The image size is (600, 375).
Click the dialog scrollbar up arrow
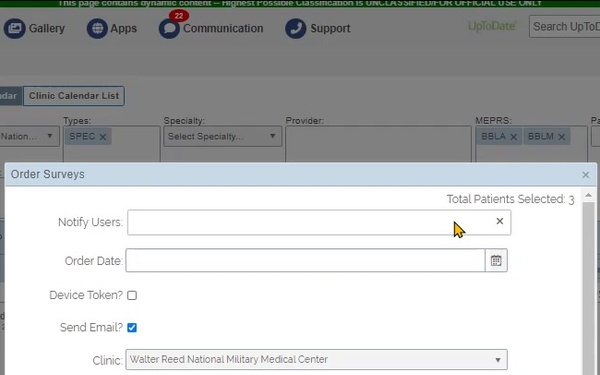tap(588, 196)
